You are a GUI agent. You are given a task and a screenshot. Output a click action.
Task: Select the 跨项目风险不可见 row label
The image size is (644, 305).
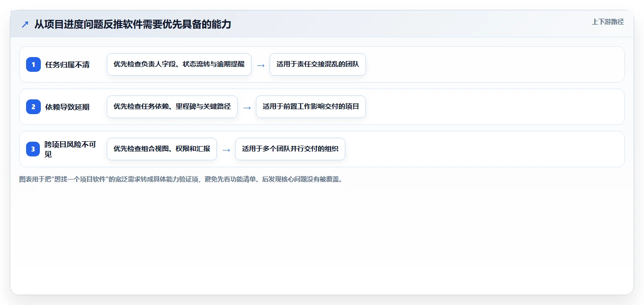(x=70, y=149)
